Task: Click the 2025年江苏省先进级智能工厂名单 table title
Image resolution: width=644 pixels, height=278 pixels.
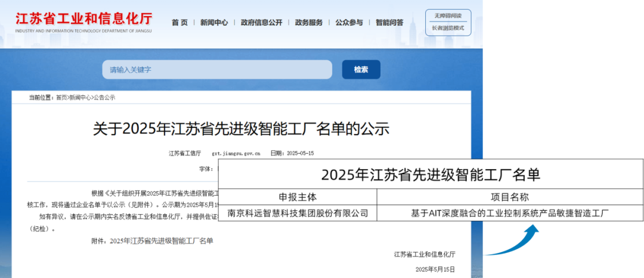Action: [431, 174]
